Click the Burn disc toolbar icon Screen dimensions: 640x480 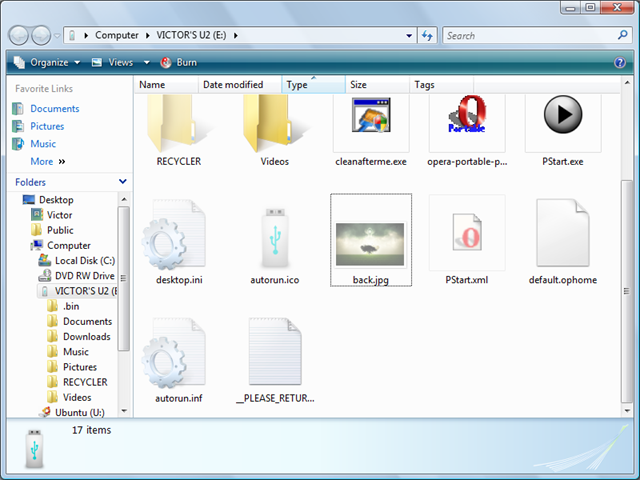[x=166, y=62]
